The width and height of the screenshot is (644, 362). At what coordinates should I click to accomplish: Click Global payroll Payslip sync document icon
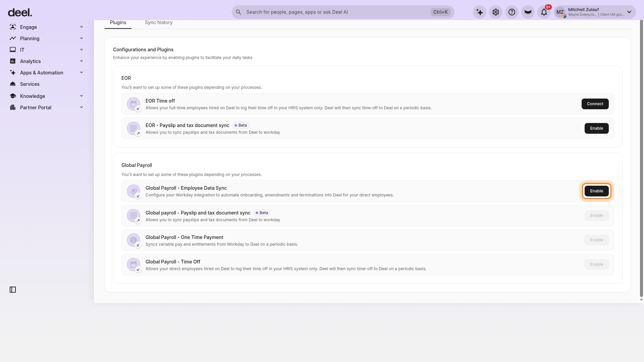(133, 216)
